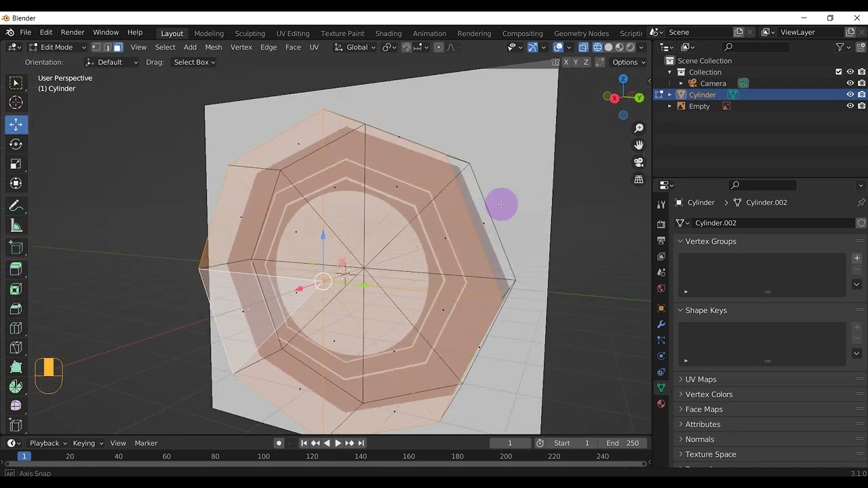Click Marker in timeline header
The width and height of the screenshot is (868, 488).
point(146,443)
